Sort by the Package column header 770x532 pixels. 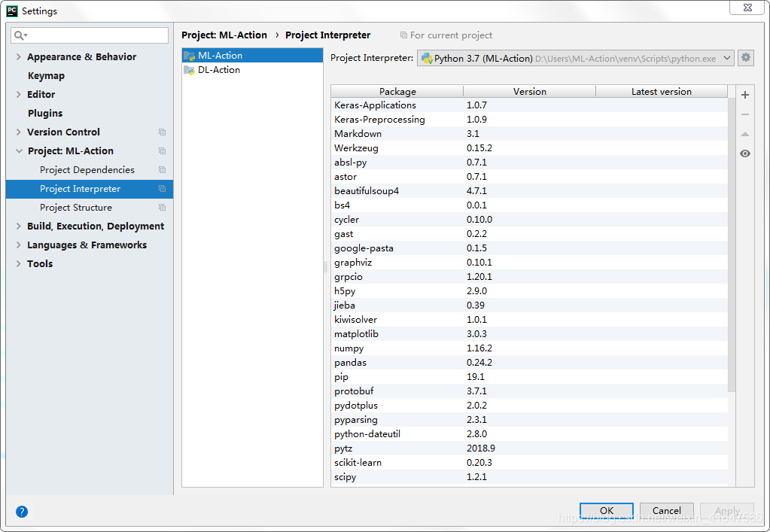click(397, 91)
